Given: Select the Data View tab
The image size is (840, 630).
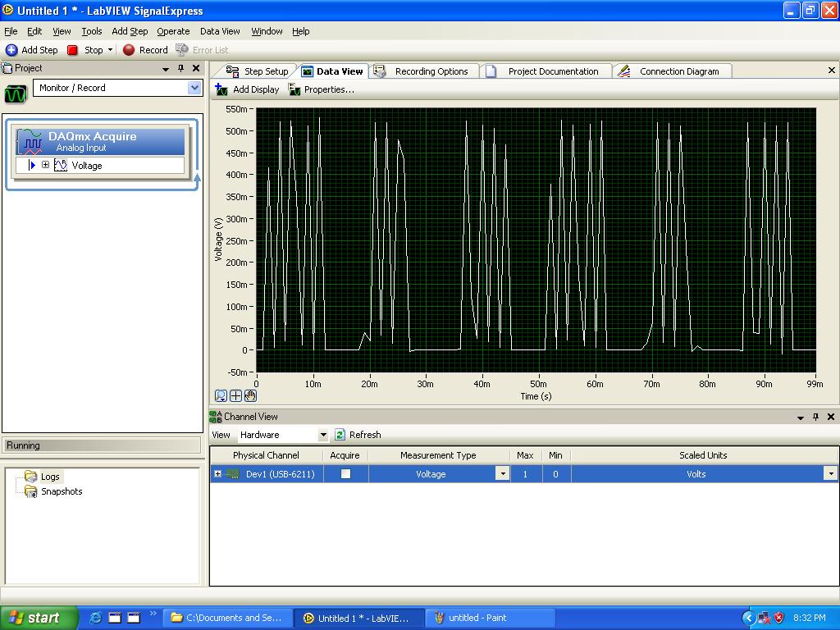Looking at the screenshot, I should (332, 71).
